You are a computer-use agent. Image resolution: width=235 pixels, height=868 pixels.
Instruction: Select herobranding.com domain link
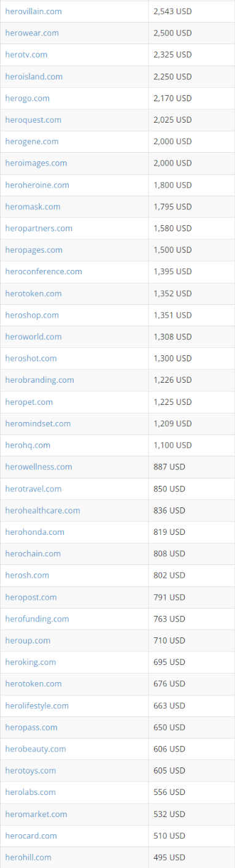39,380
